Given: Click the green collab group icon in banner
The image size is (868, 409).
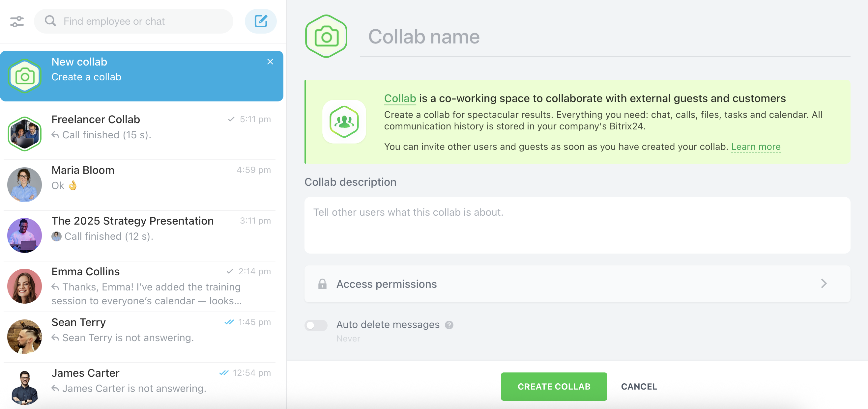Looking at the screenshot, I should tap(344, 122).
